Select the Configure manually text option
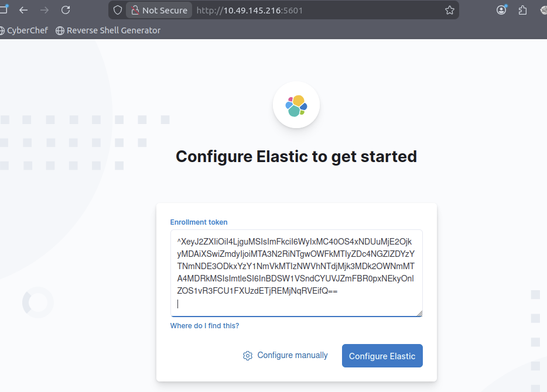547x392 pixels. (x=292, y=355)
